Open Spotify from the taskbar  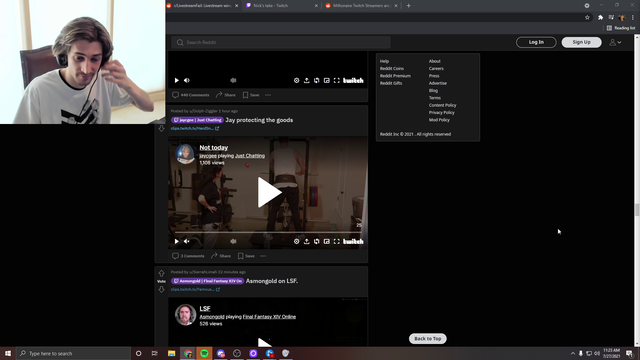(x=204, y=353)
